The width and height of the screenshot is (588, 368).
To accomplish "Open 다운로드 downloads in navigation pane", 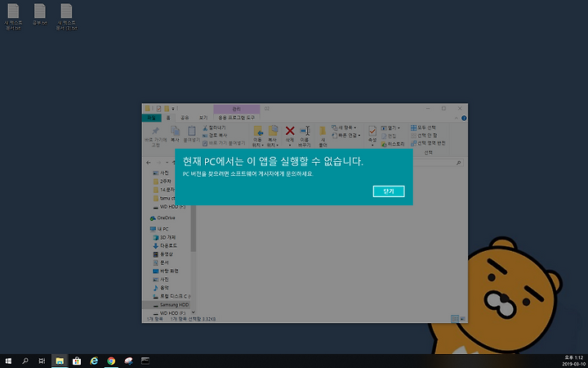I will pos(165,245).
